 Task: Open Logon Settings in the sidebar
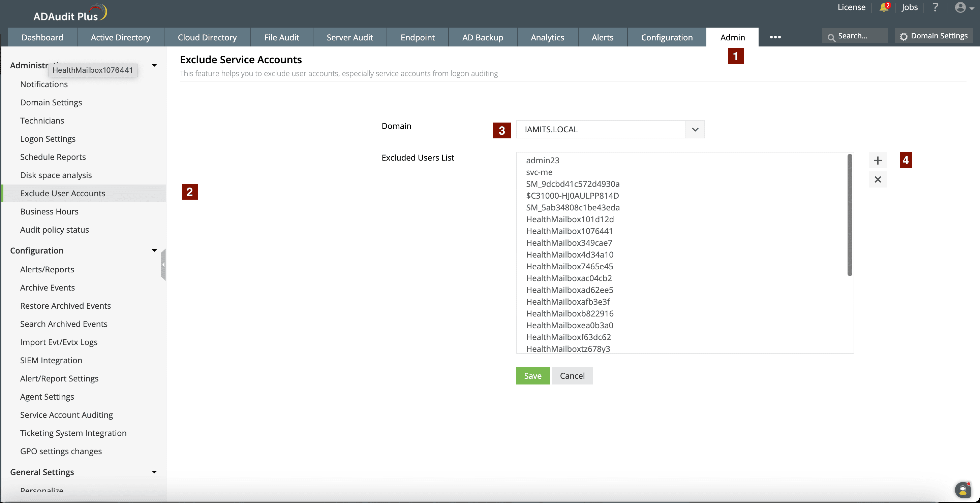pos(48,139)
